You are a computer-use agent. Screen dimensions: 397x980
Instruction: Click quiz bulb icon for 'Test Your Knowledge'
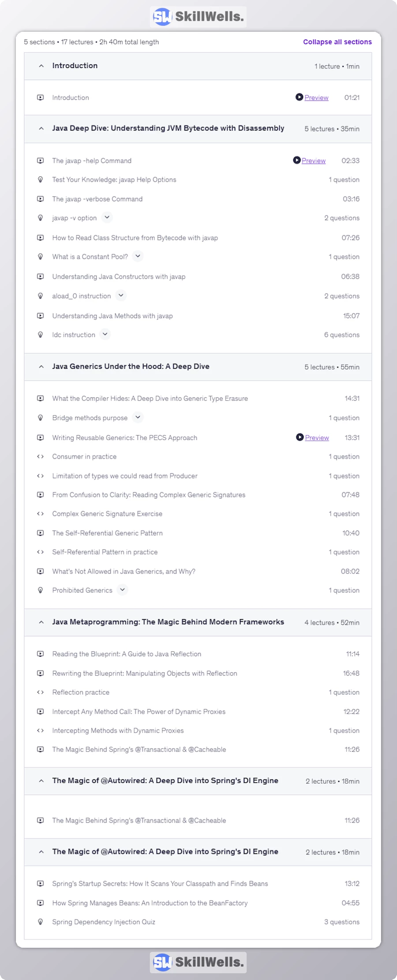41,180
